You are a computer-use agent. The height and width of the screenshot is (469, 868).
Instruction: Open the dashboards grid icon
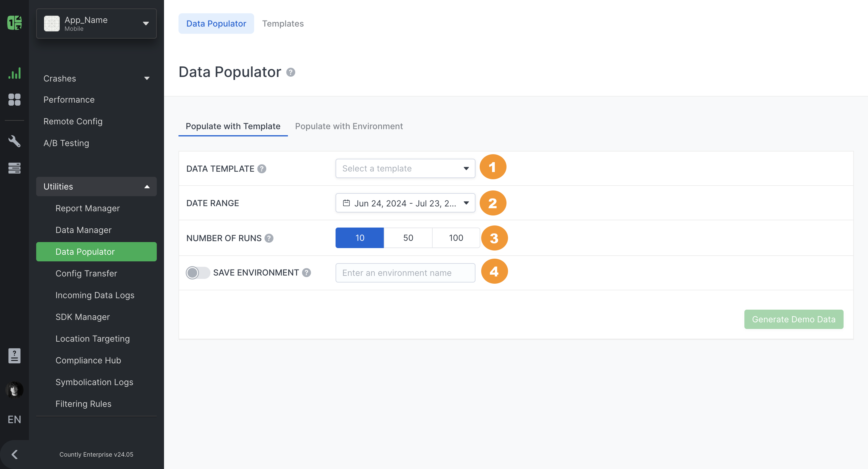pos(14,100)
